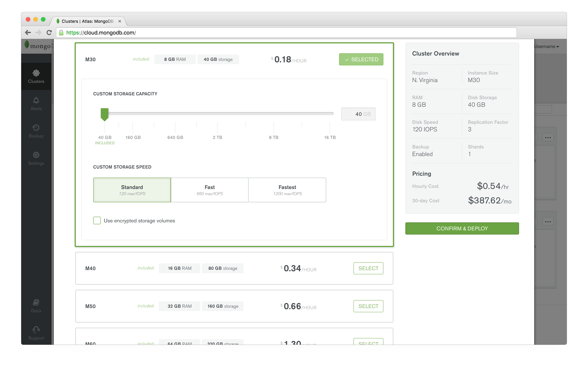Open Clusters in the sidebar
Viewport: 588px width, 375px height.
pos(36,76)
